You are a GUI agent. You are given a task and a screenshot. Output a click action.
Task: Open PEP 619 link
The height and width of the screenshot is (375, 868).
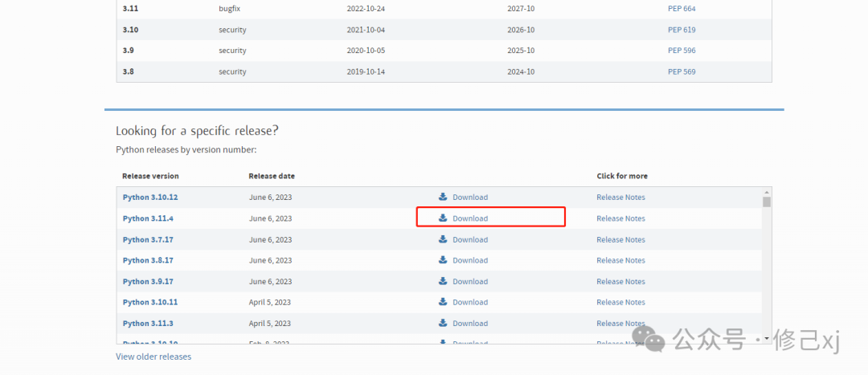pos(682,30)
